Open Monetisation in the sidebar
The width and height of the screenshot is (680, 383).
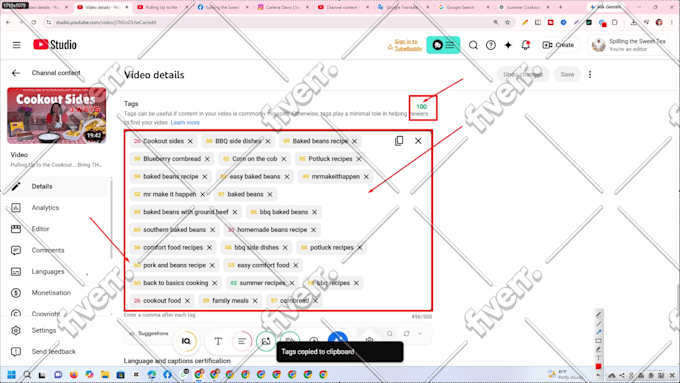pos(56,293)
